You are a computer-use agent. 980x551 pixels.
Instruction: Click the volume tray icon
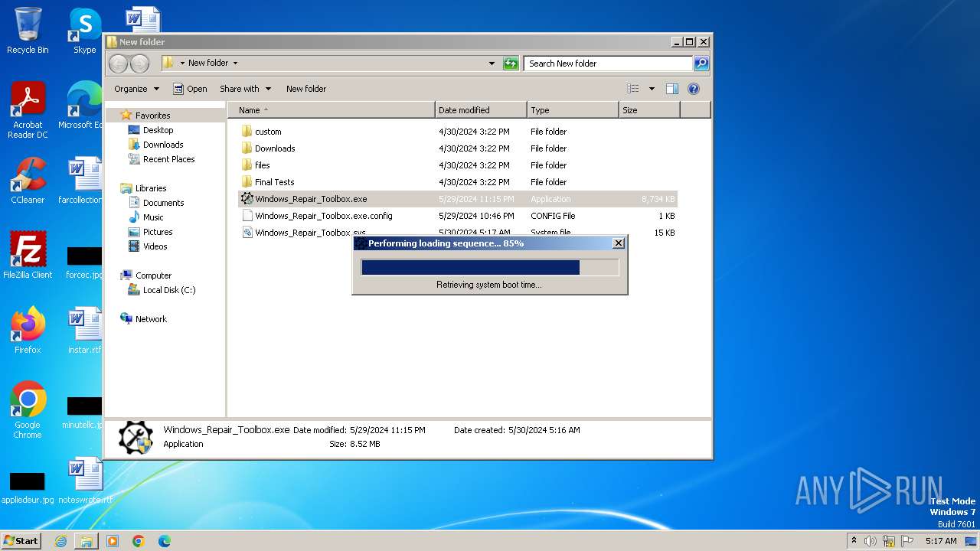click(871, 541)
